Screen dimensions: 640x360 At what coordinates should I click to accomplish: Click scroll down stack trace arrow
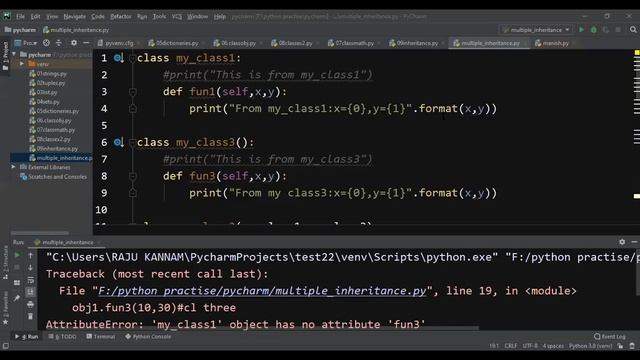[31, 268]
